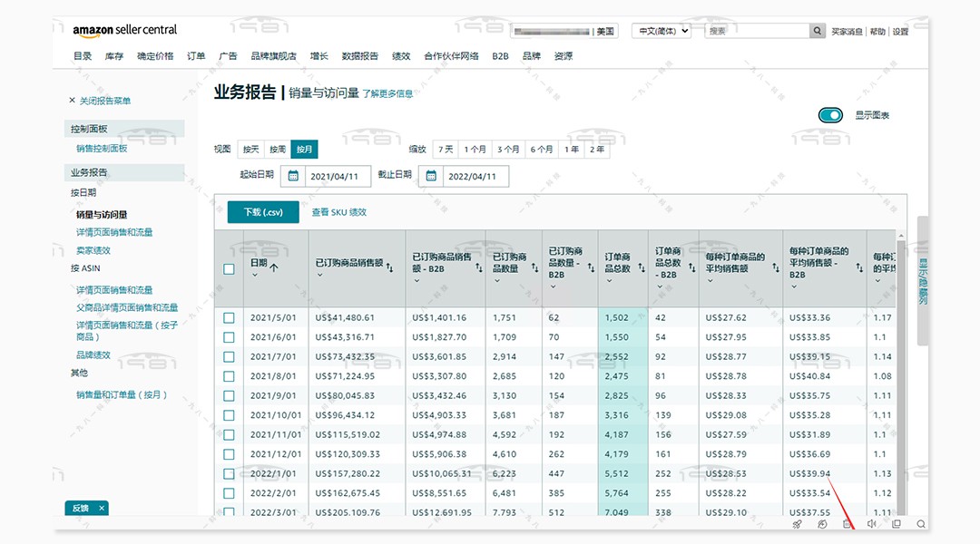This screenshot has width=980, height=544.
Task: Check the 2021/9/01 row checkbox
Action: coord(229,396)
